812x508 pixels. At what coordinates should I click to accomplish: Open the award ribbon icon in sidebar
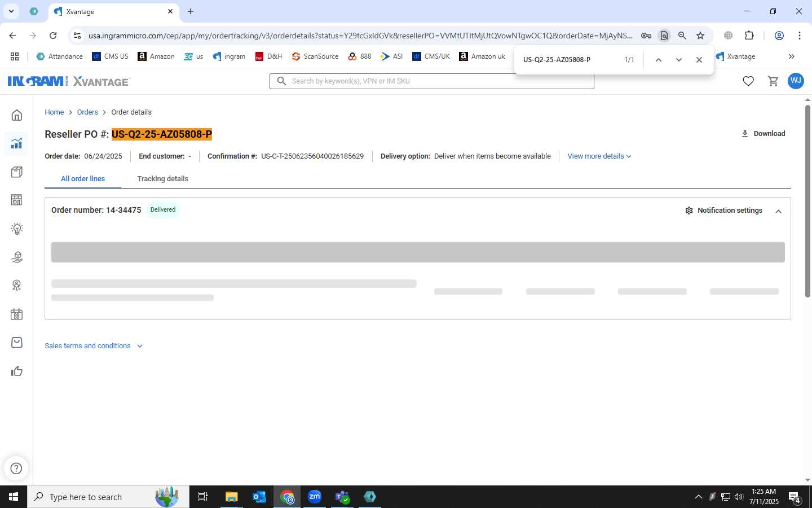point(16,286)
